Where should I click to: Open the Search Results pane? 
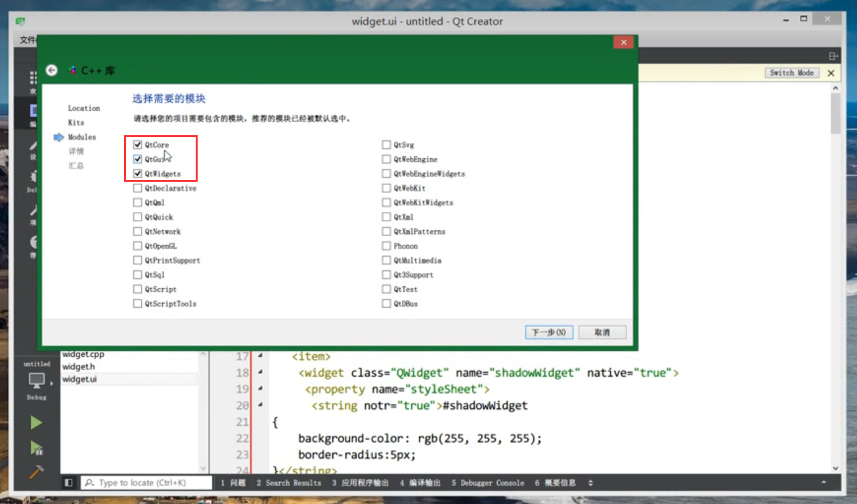pyautogui.click(x=289, y=483)
